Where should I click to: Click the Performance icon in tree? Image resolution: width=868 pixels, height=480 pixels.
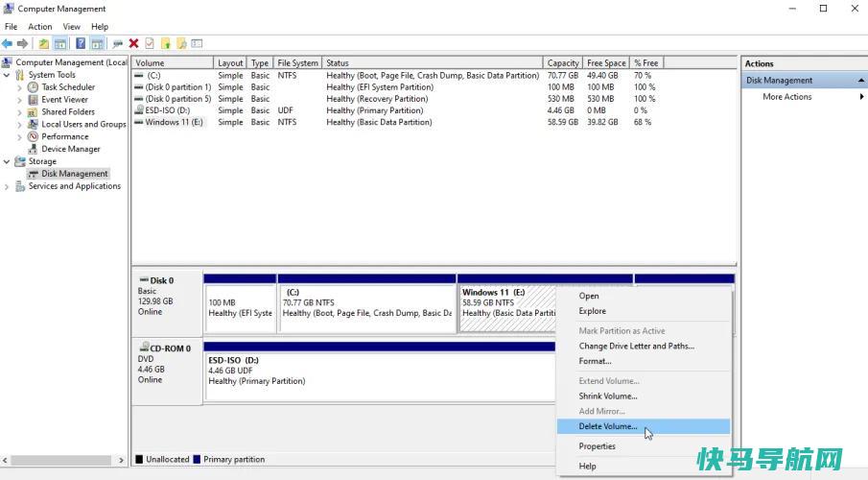34,136
